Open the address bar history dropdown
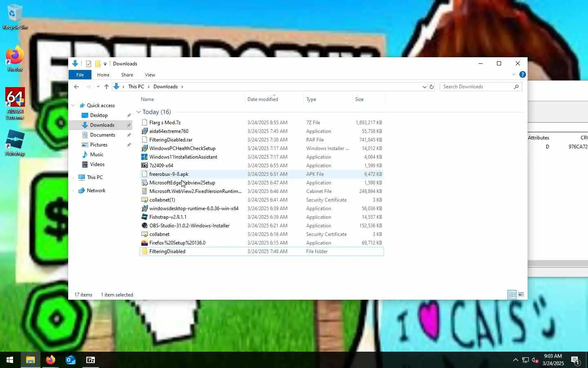Image resolution: width=588 pixels, height=368 pixels. point(424,87)
